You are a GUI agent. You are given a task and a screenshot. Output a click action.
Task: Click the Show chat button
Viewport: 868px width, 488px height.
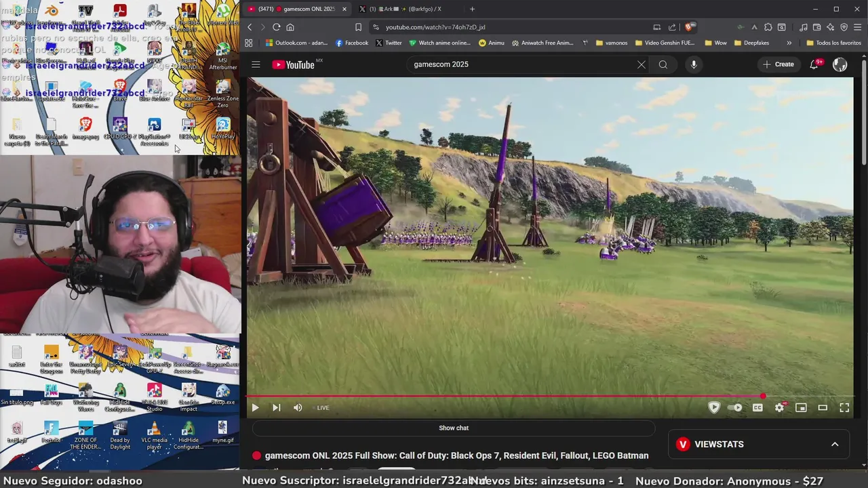(454, 428)
